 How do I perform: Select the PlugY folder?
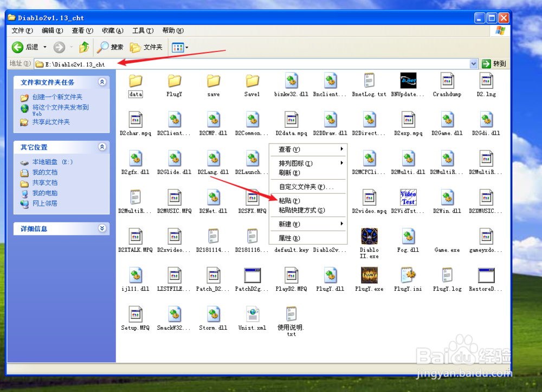[x=174, y=86]
